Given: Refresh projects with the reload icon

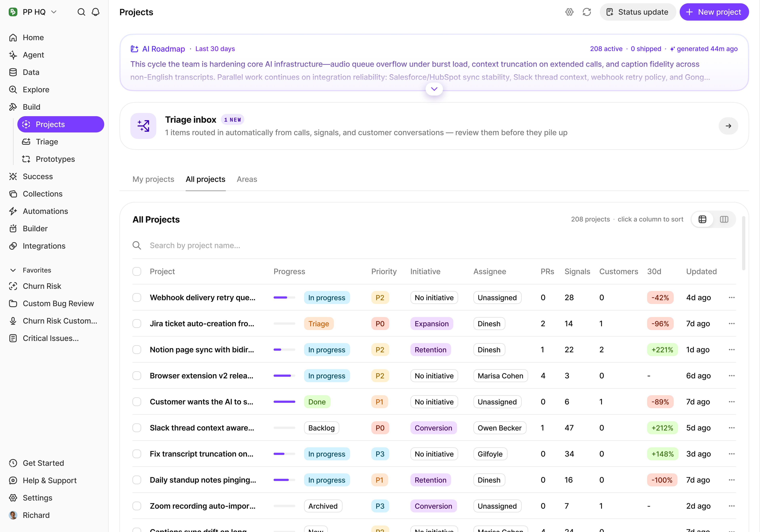Looking at the screenshot, I should 586,12.
